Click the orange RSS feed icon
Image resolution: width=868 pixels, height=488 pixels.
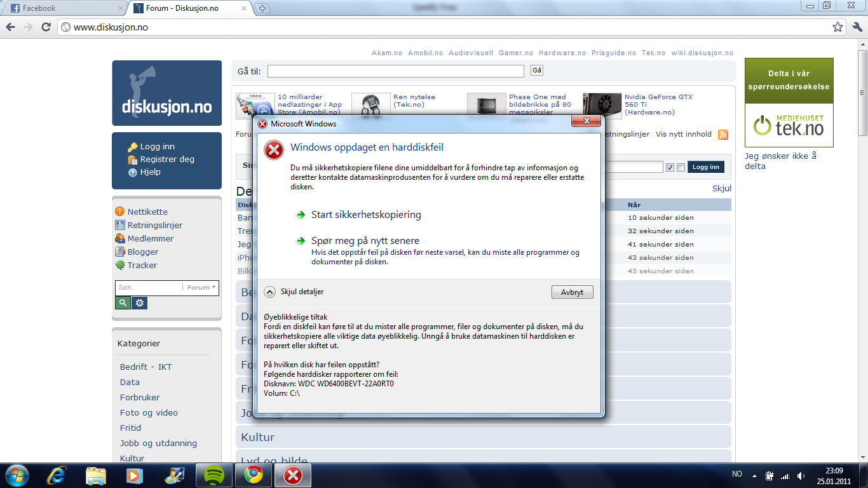[723, 135]
